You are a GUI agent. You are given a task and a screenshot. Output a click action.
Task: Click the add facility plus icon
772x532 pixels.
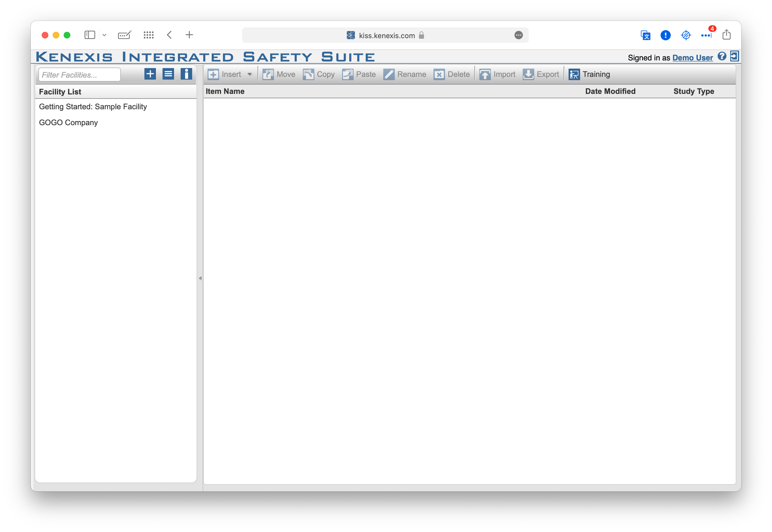click(150, 74)
